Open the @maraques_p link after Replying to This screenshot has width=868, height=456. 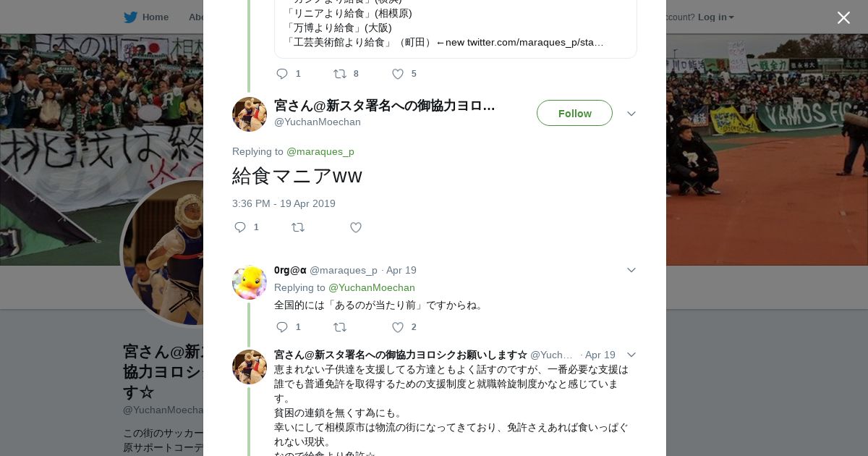320,151
